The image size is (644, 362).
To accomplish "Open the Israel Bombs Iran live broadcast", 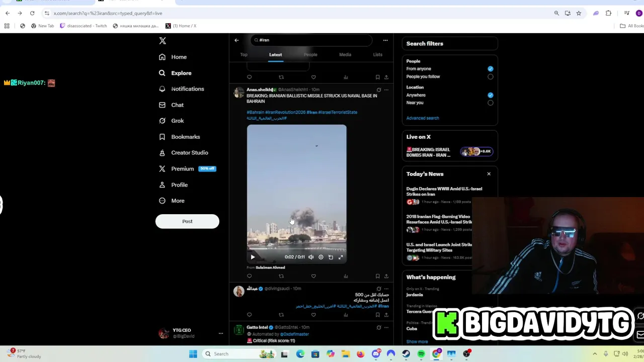I will [449, 152].
